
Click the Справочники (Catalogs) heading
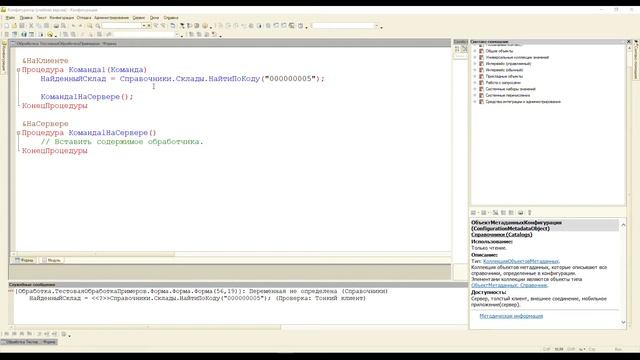(x=502, y=235)
